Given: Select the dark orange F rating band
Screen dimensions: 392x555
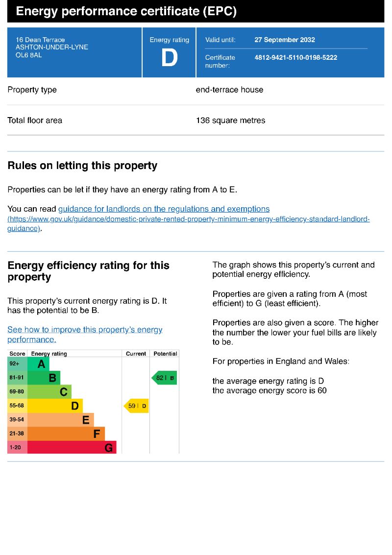Looking at the screenshot, I should [x=66, y=434].
